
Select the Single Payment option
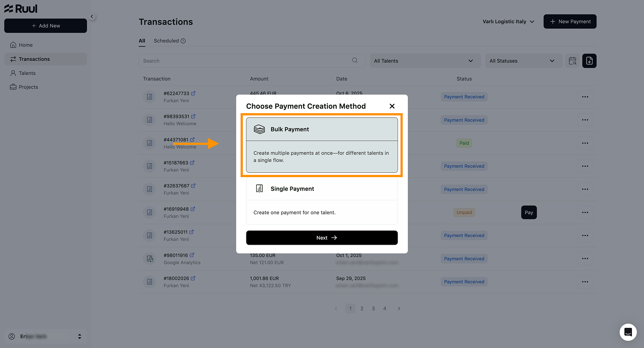point(322,200)
